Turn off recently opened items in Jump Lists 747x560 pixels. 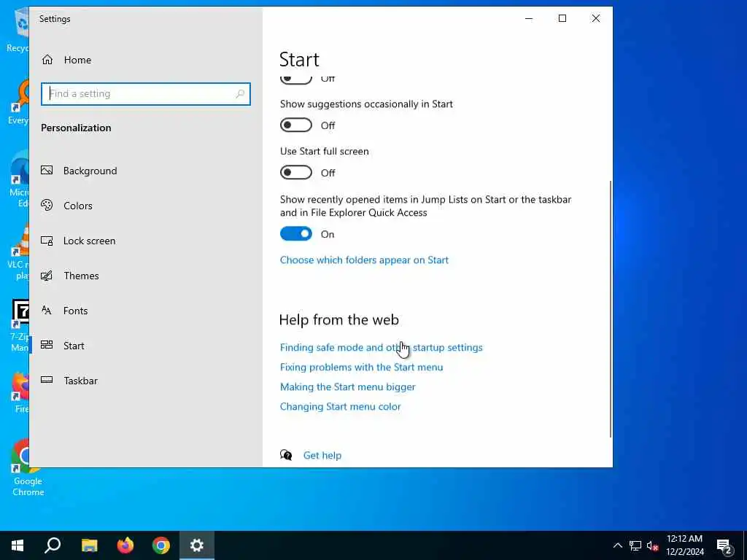point(296,234)
